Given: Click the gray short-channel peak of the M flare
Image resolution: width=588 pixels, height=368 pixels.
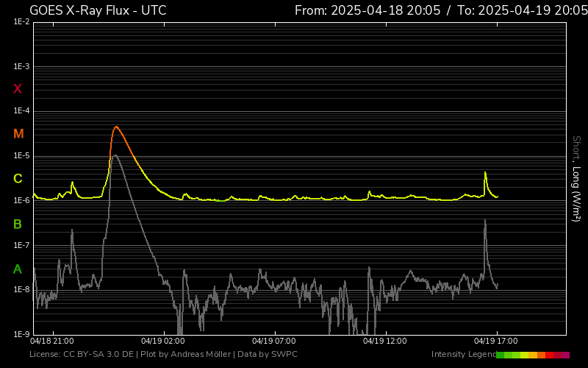Looking at the screenshot, I should (115, 155).
